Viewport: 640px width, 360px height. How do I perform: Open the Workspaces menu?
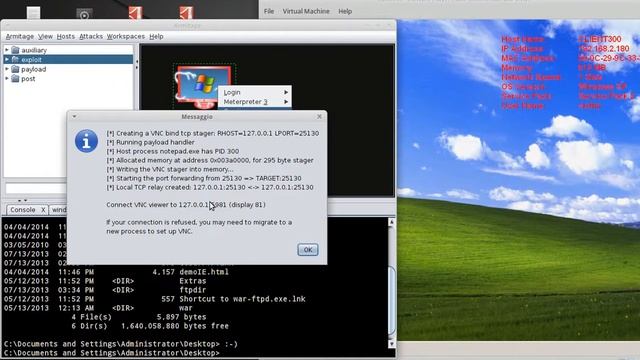tap(125, 36)
